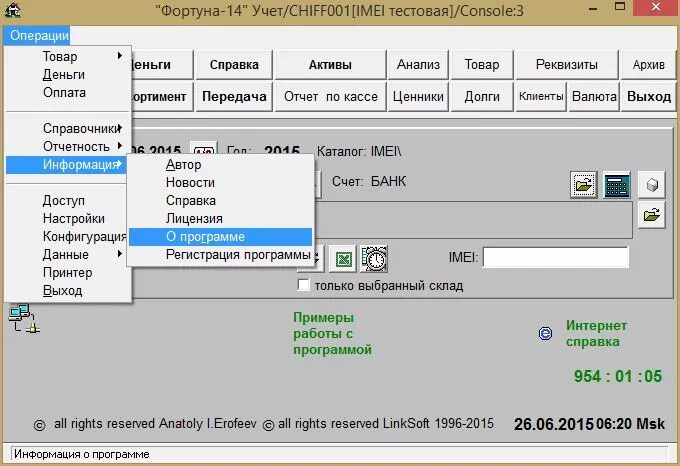Click the Архив button
The image size is (680, 466).
[648, 65]
